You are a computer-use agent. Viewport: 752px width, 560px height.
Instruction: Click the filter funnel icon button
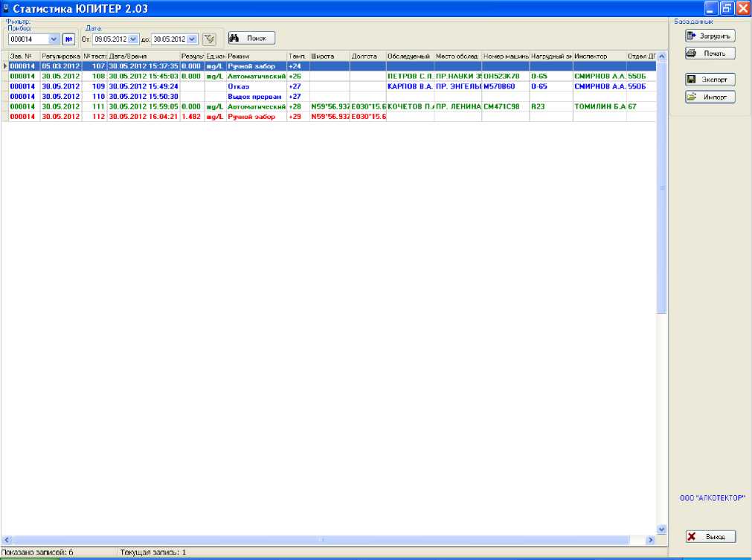[209, 39]
